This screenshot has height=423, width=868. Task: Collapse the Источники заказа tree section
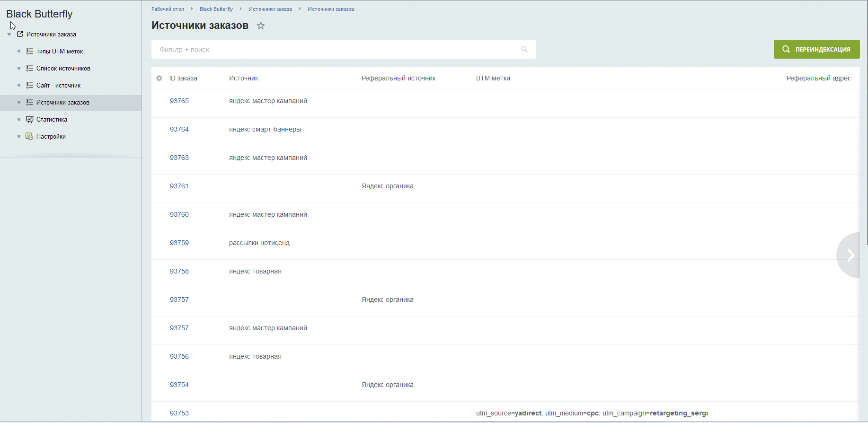pos(9,35)
